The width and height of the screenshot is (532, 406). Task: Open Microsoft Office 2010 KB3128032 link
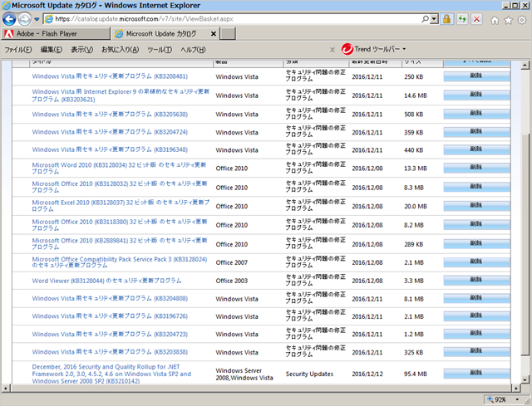click(x=120, y=187)
